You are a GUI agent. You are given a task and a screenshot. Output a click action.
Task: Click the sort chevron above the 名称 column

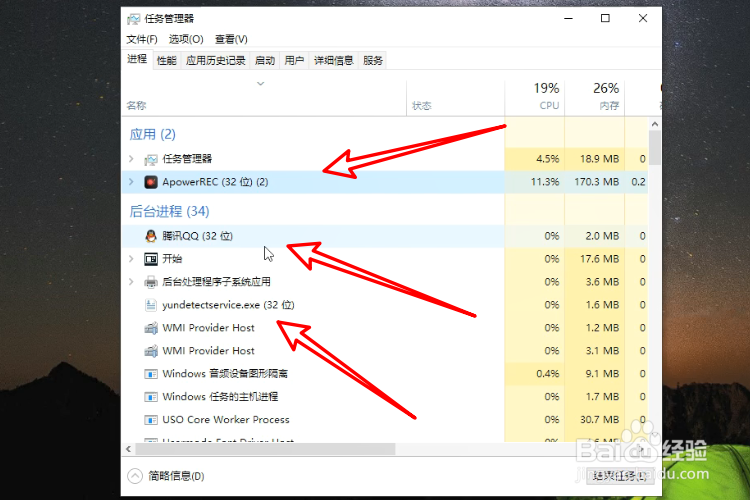(x=261, y=84)
